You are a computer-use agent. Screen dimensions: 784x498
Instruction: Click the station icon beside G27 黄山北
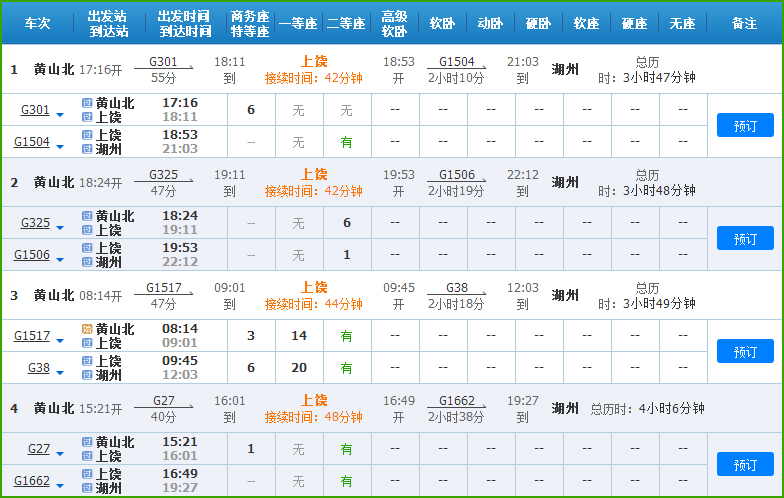[x=87, y=442]
